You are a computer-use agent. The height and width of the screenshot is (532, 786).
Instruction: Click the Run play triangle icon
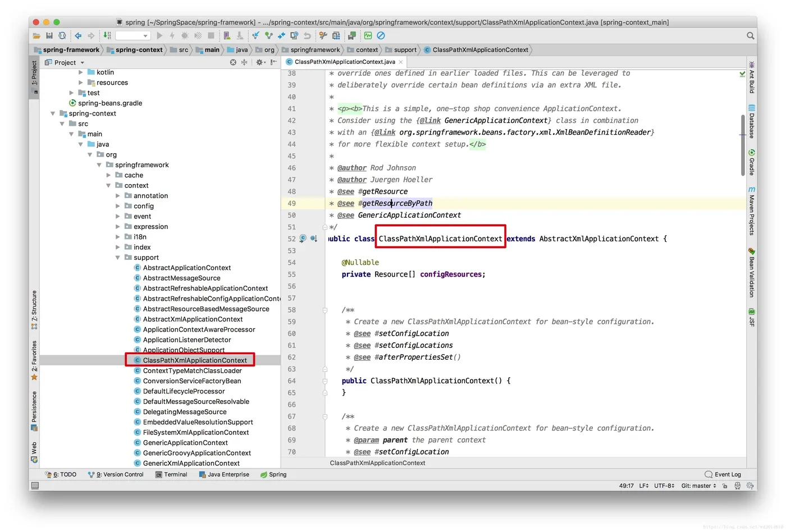(159, 35)
